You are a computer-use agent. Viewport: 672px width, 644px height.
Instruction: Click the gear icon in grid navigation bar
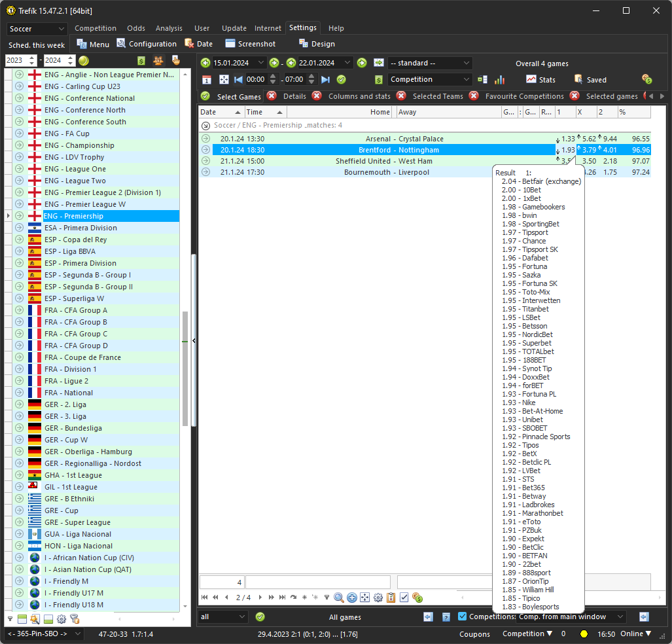click(378, 597)
